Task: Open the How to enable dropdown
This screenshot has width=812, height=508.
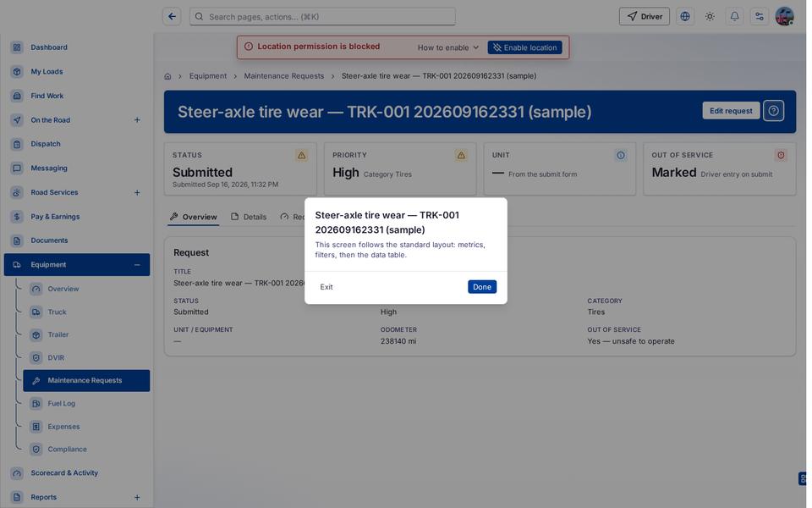Action: click(448, 47)
